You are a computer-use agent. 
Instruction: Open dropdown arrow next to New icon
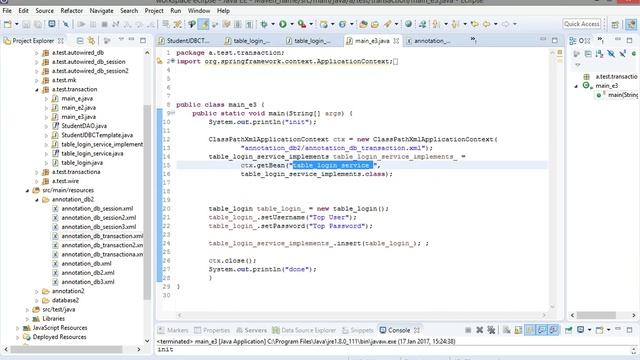[x=17, y=24]
